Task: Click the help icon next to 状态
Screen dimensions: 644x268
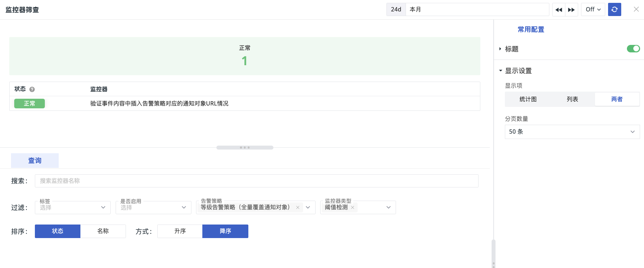Action: (32, 89)
